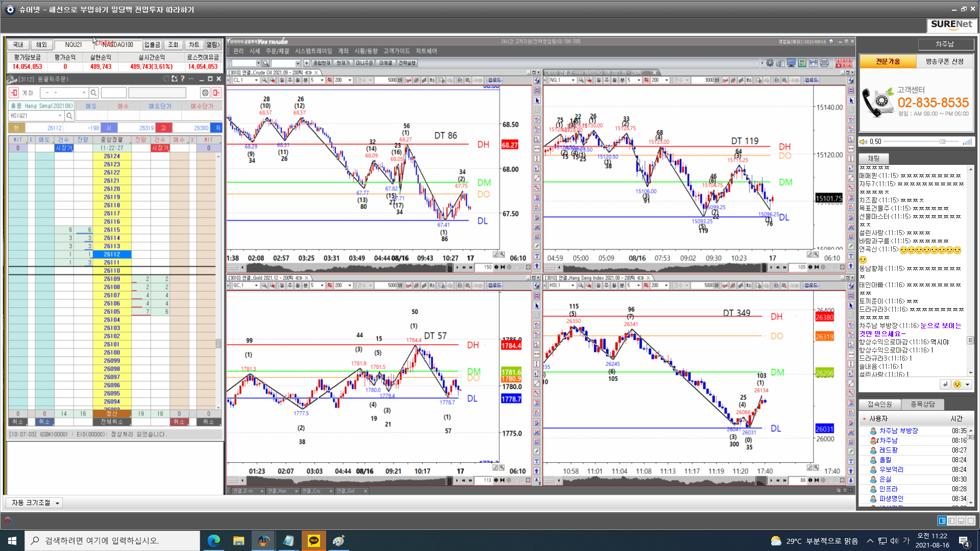
Task: Toggle 일 period button in Crude Oil chart
Action: 282,80
